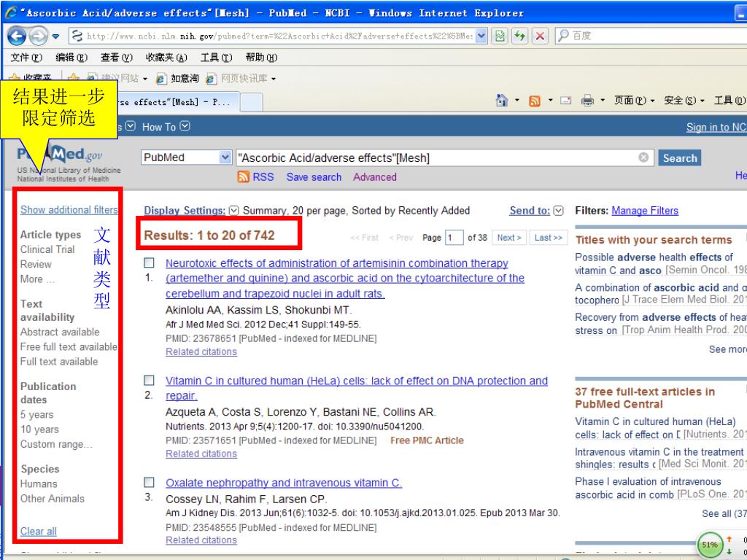
Task: Filter publication dates to 5 years
Action: (x=36, y=415)
